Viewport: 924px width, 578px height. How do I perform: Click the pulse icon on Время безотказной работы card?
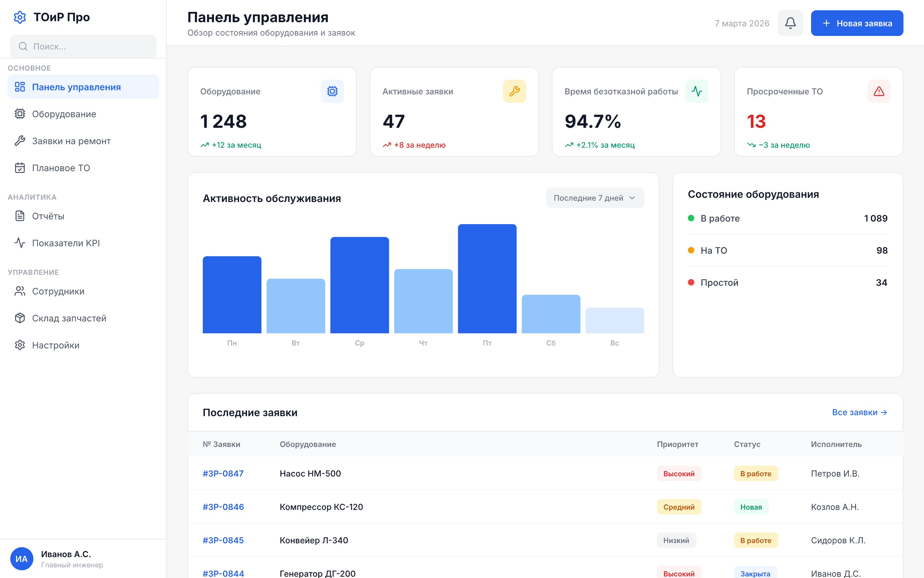(x=697, y=91)
